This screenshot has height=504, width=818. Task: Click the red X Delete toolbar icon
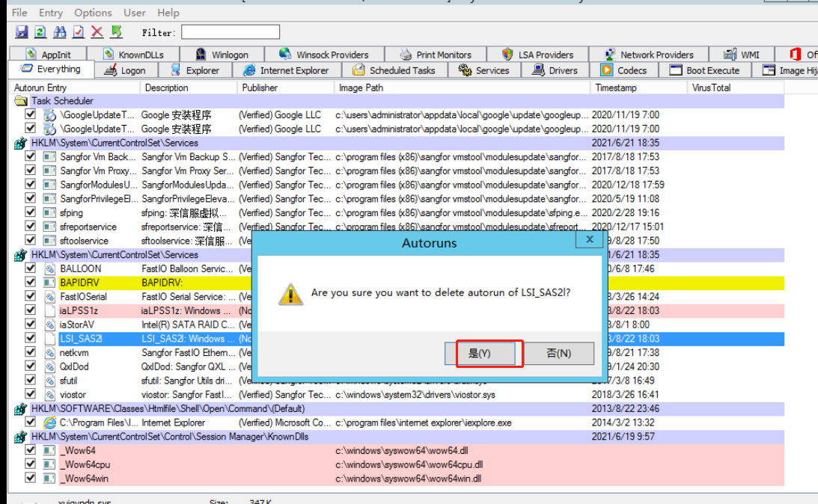(97, 32)
